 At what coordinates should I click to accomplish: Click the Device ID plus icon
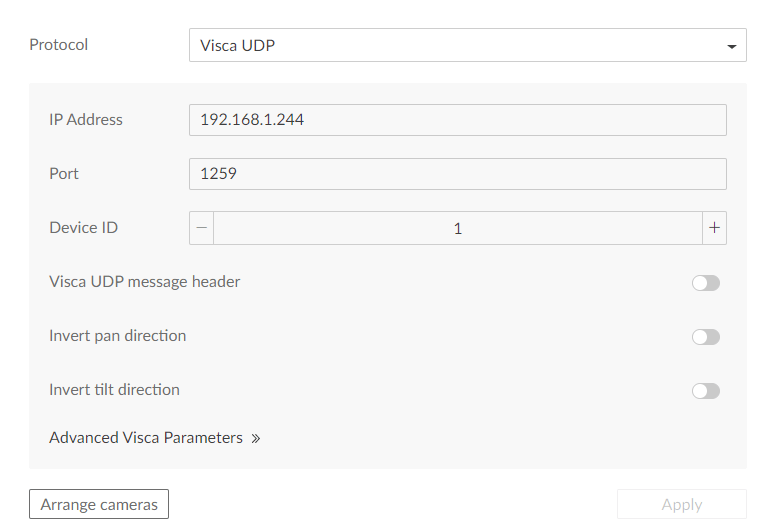714,228
